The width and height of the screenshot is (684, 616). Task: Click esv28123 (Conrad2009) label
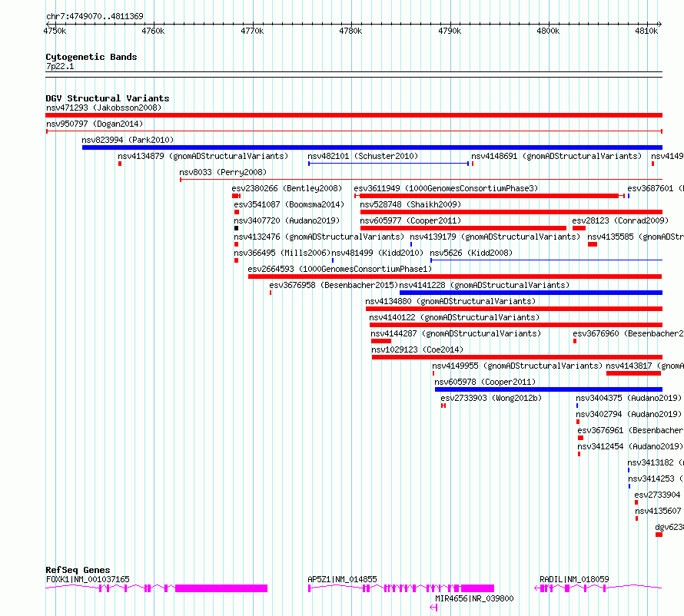(x=620, y=220)
